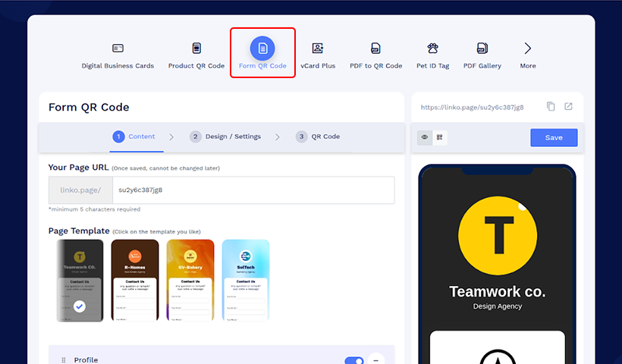Collapse the Profile section with minus
Screen dimensions: 622x364
(x=377, y=360)
